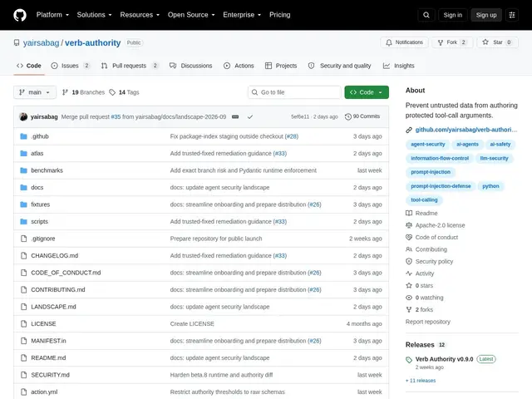
Task: Switch to the Insights tab
Action: [x=399, y=66]
